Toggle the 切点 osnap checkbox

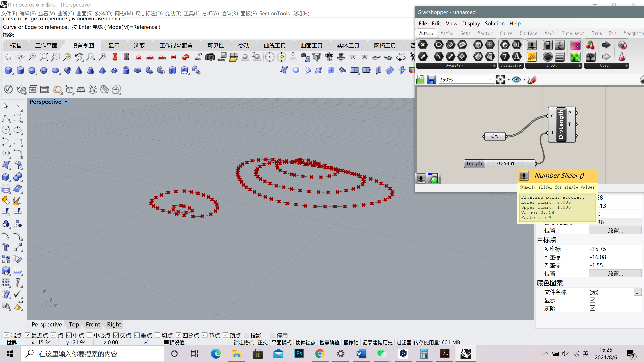coord(158,335)
